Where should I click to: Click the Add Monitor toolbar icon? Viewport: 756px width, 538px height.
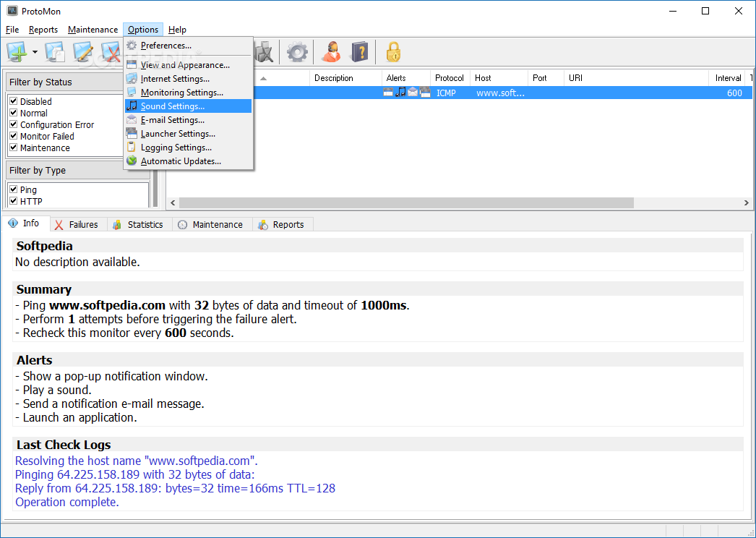tap(17, 51)
